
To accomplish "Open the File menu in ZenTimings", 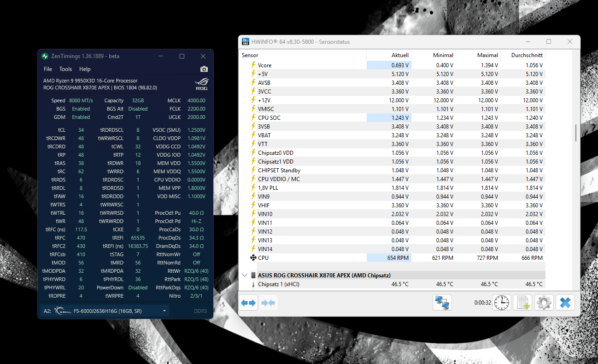I will tap(48, 69).
